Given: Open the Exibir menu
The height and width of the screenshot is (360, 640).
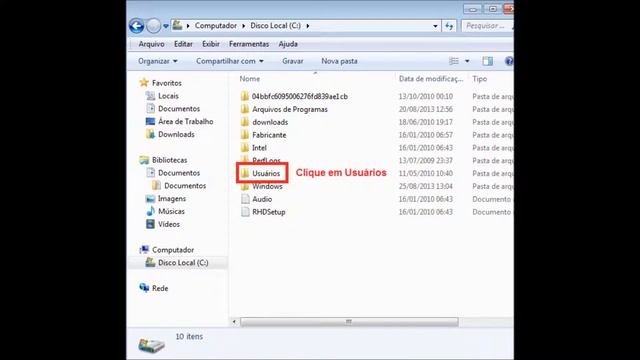Looking at the screenshot, I should coord(211,44).
